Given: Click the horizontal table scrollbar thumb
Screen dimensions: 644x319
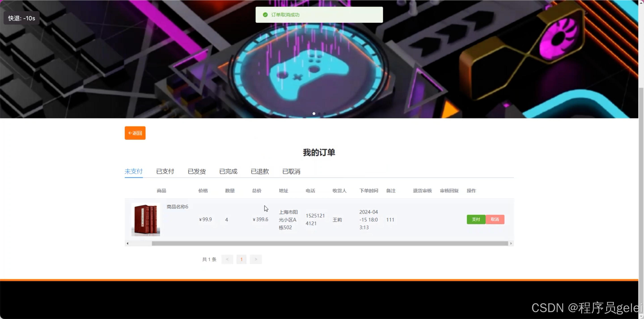Looking at the screenshot, I should pos(330,243).
